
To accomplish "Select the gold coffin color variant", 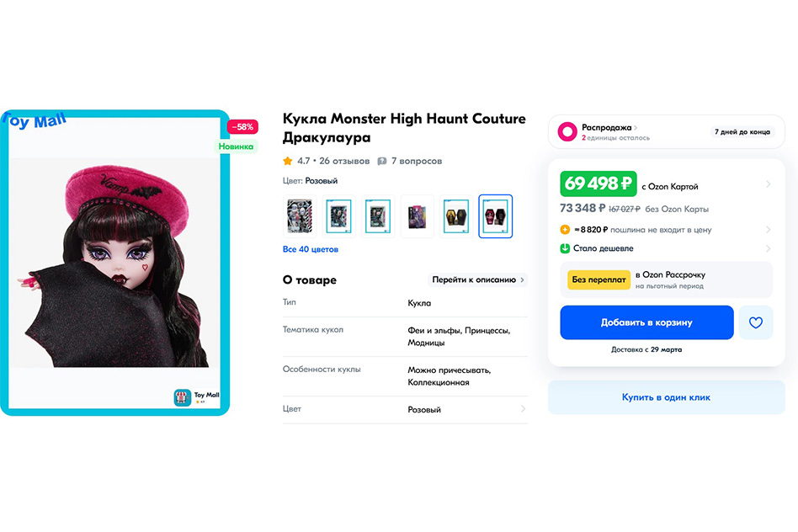I will pos(456,216).
